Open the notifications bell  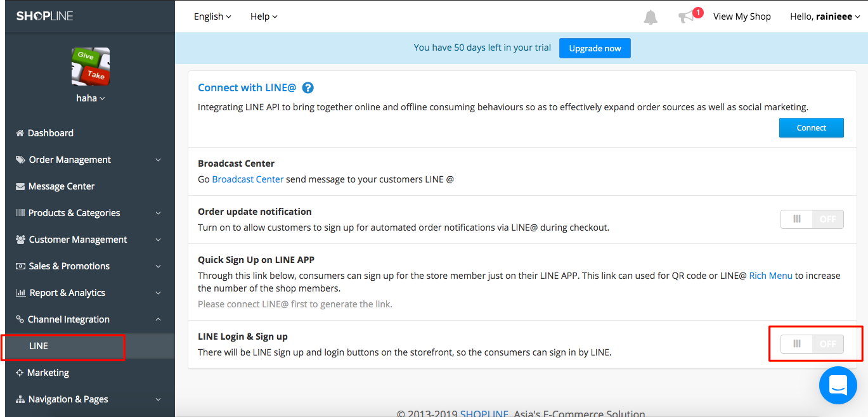[651, 17]
